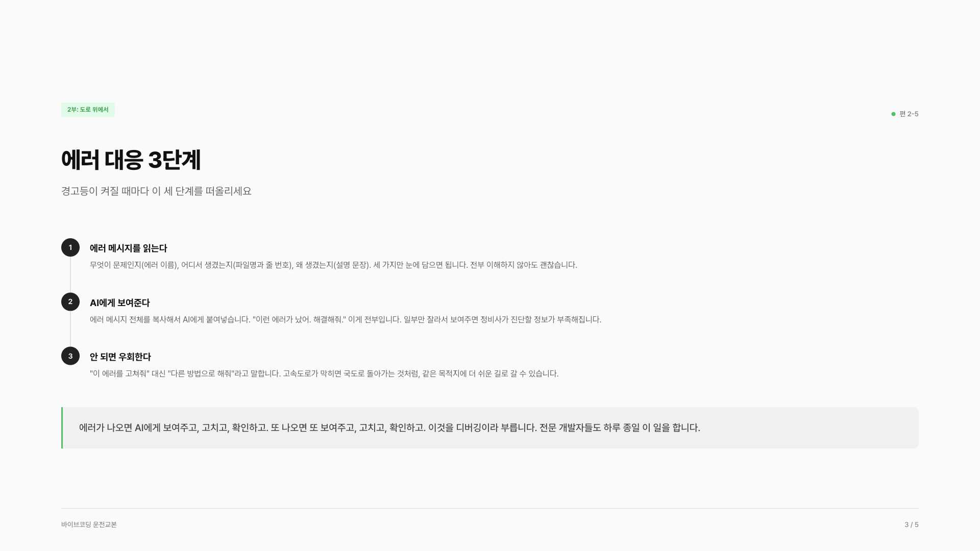Click the green bar on the callout box
This screenshot has width=980, height=551.
[x=62, y=428]
